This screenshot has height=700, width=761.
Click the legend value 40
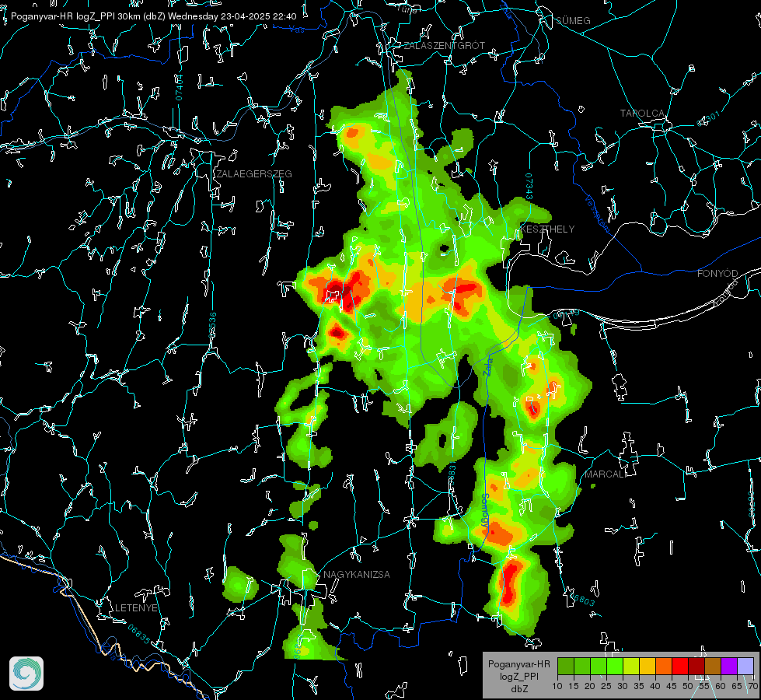tap(655, 686)
